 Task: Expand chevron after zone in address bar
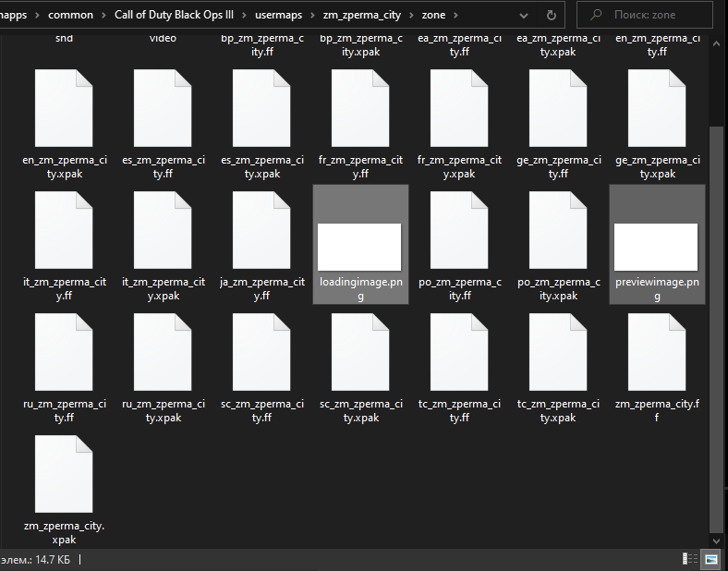point(455,16)
